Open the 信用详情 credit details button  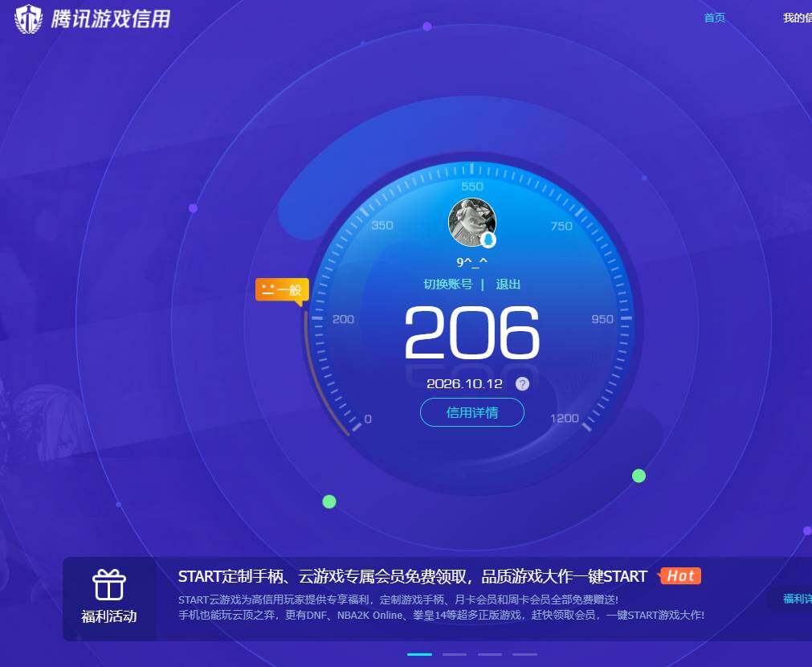click(x=471, y=412)
